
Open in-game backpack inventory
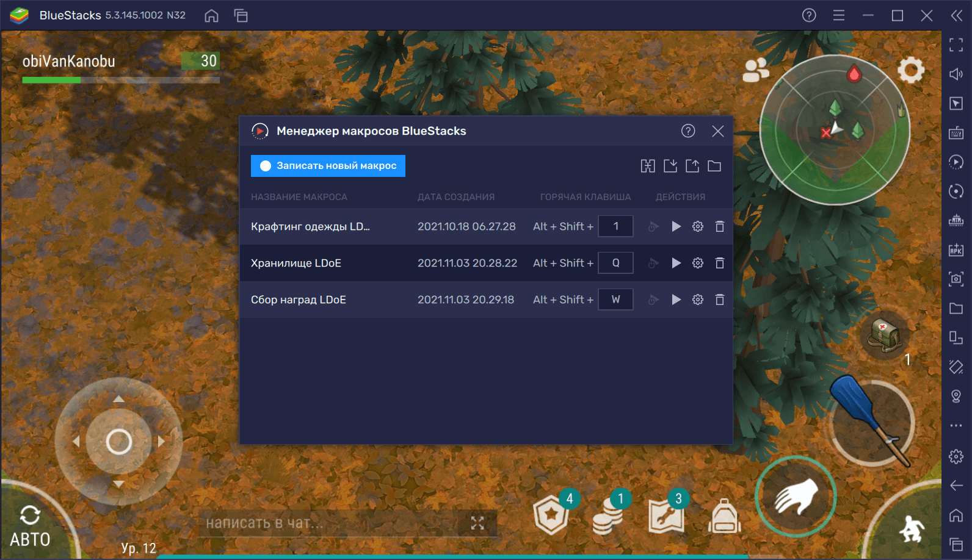[x=725, y=517]
